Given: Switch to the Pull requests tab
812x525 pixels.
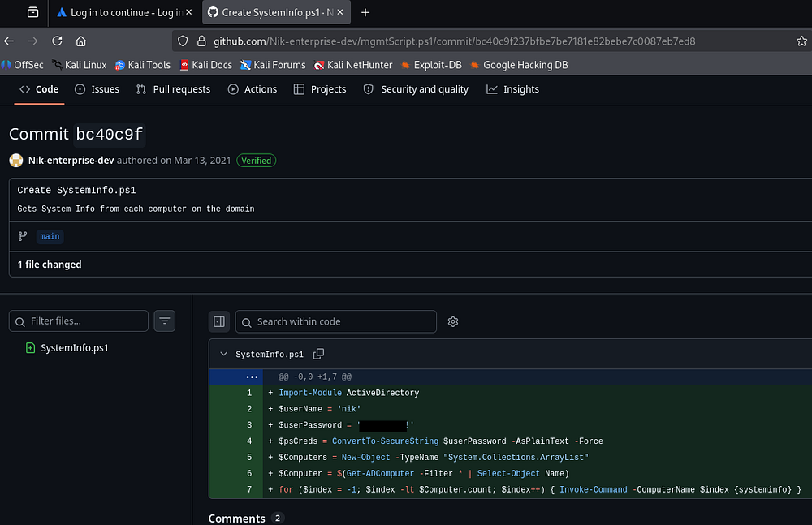Looking at the screenshot, I should tap(173, 89).
